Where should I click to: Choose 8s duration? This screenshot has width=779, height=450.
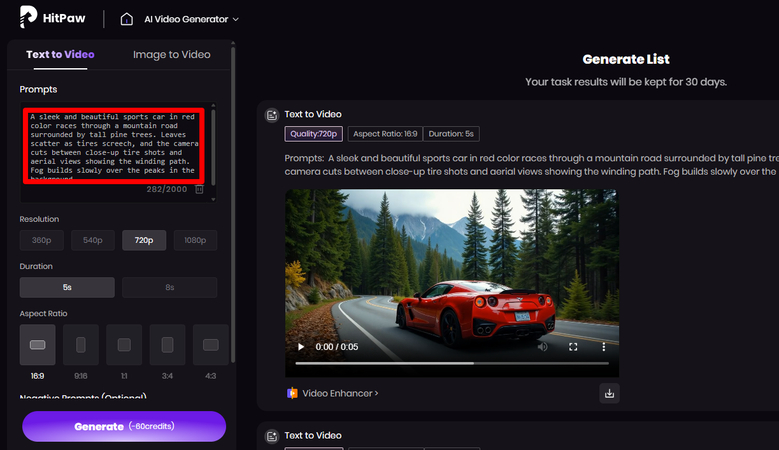coord(169,288)
